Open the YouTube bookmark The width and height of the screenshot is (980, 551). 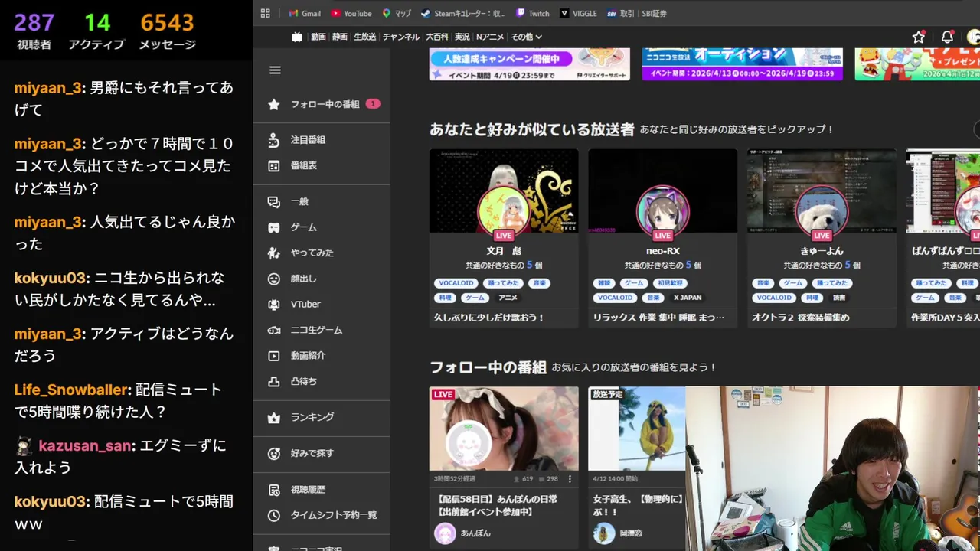pyautogui.click(x=351, y=13)
